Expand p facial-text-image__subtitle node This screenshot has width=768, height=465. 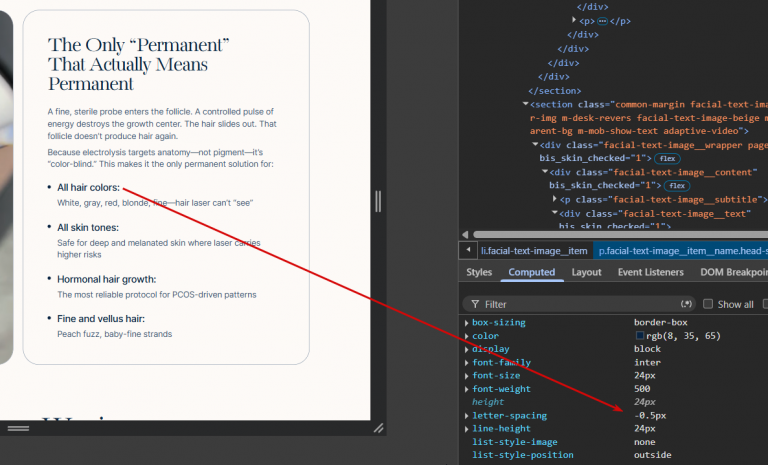555,199
